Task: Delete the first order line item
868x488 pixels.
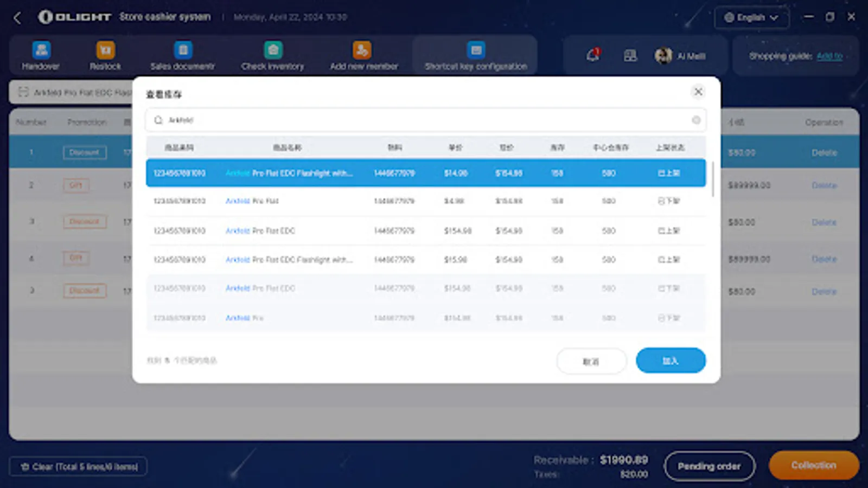Action: [x=824, y=152]
